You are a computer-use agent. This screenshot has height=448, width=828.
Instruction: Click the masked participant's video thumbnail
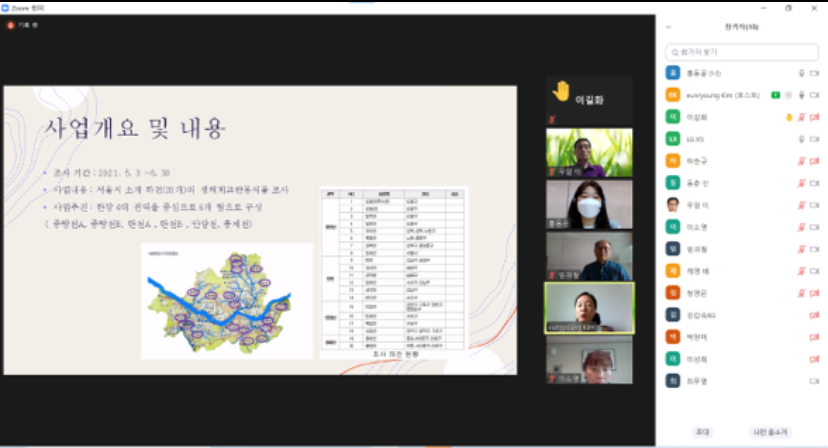pyautogui.click(x=589, y=204)
